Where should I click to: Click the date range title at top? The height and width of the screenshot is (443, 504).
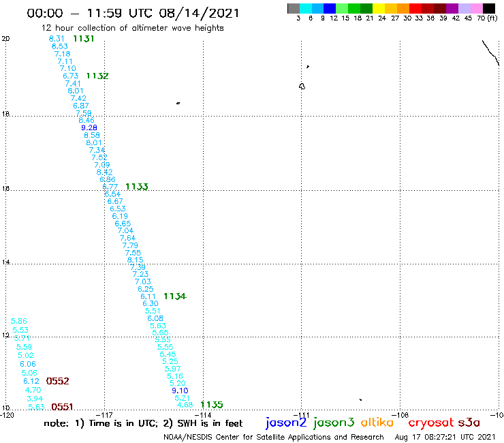[x=133, y=13]
